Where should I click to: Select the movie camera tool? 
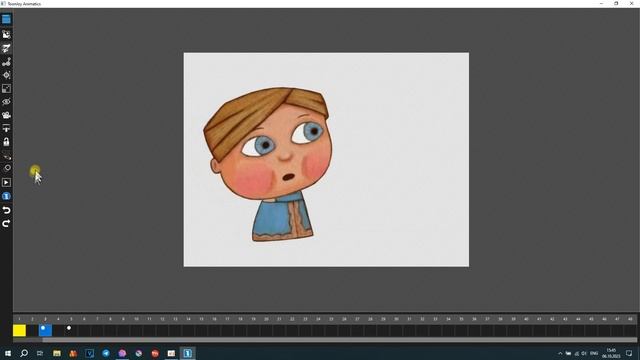pos(6,116)
